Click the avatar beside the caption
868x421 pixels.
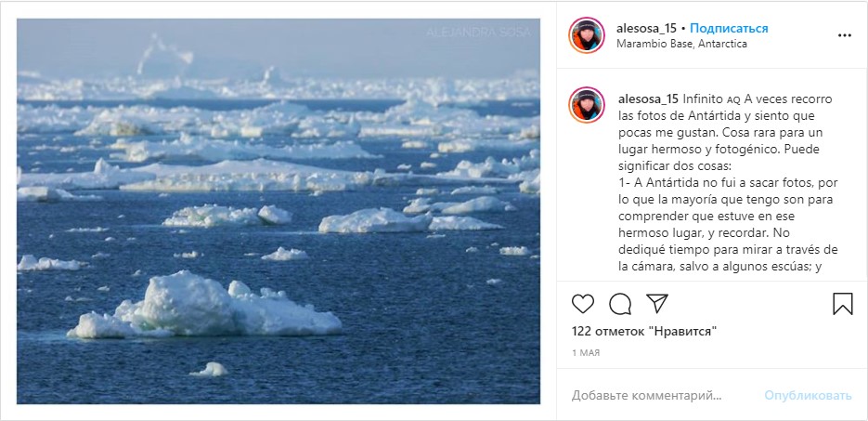(x=587, y=104)
